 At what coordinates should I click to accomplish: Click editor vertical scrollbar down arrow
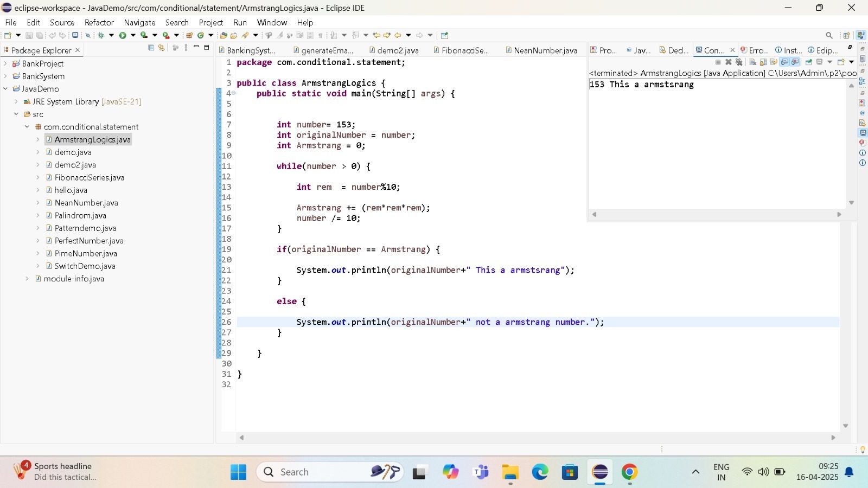pos(845,426)
